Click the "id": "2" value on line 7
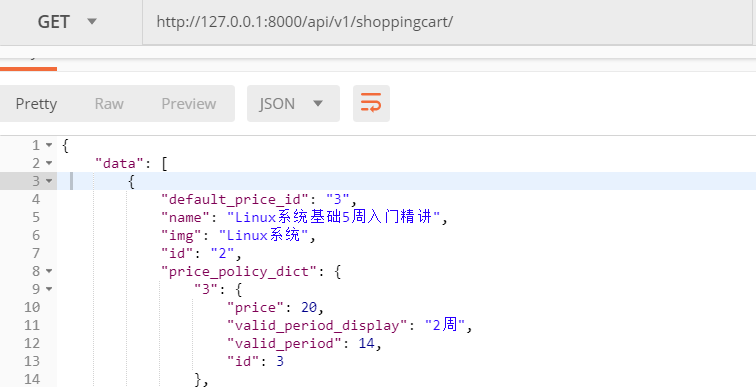Viewport: 756px width, 387px height. pyautogui.click(x=222, y=254)
